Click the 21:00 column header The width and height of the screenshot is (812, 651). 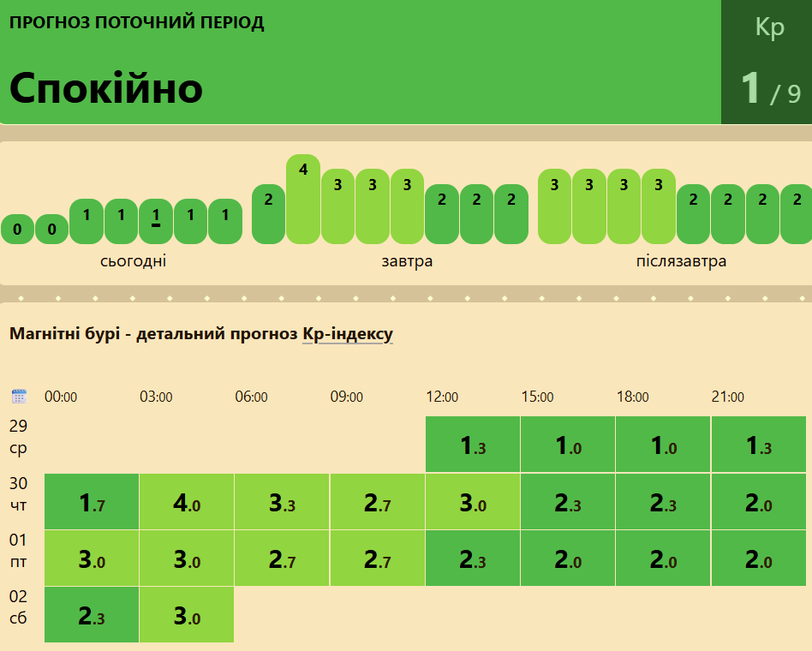tap(727, 397)
